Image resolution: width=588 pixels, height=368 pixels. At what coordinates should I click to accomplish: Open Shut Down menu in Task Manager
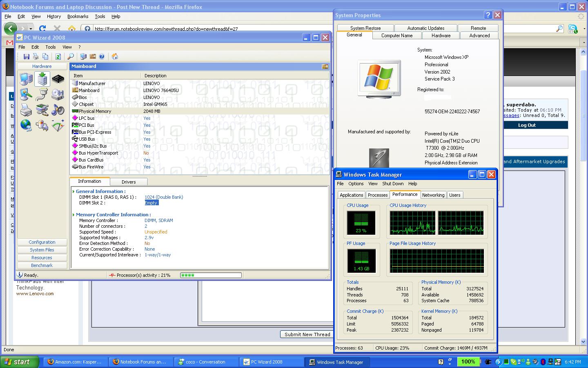393,184
